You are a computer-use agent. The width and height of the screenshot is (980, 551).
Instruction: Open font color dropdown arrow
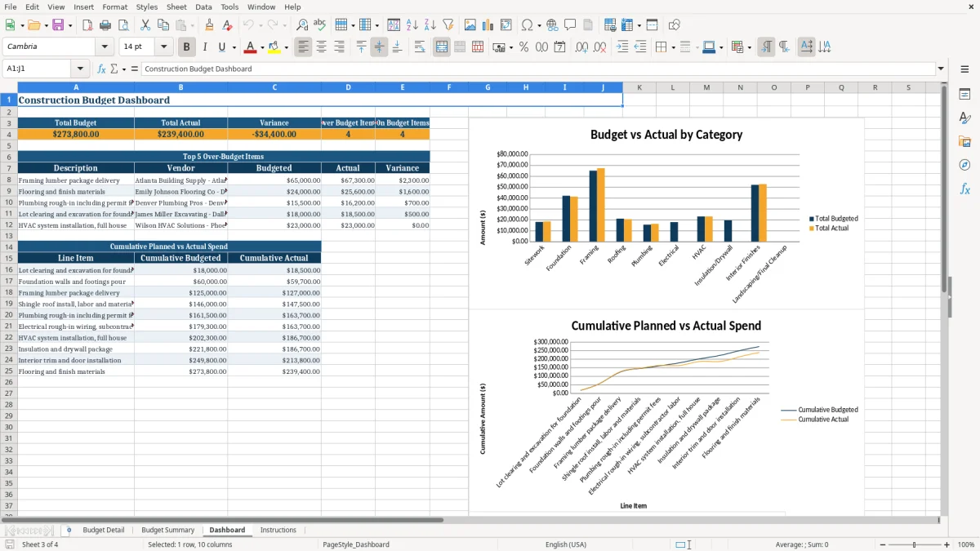point(262,47)
